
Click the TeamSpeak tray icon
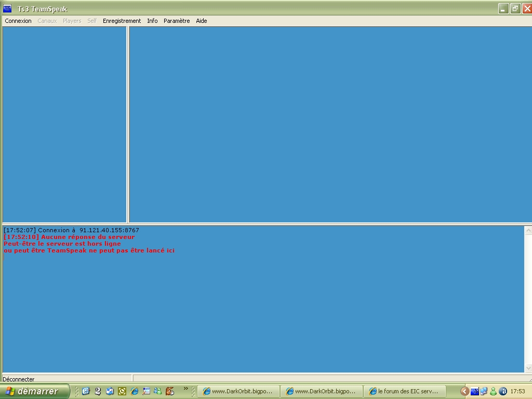coord(475,391)
